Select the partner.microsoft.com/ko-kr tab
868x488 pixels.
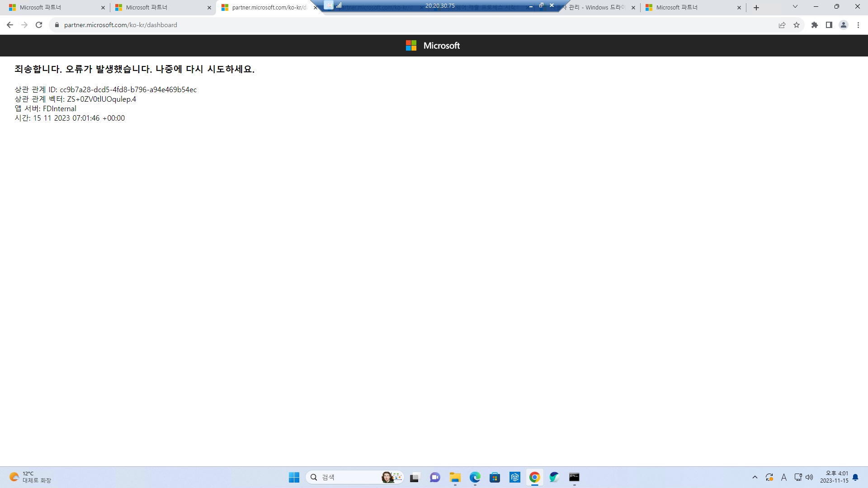[x=267, y=7]
